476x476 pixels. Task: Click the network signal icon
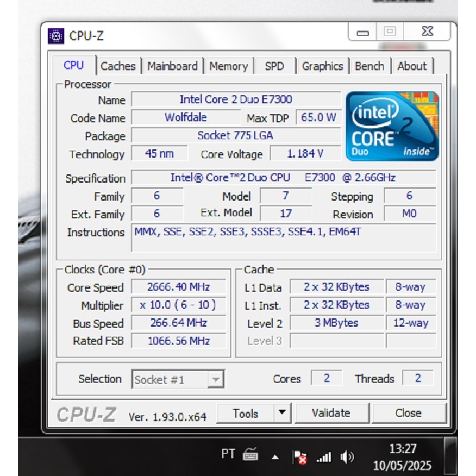click(324, 457)
